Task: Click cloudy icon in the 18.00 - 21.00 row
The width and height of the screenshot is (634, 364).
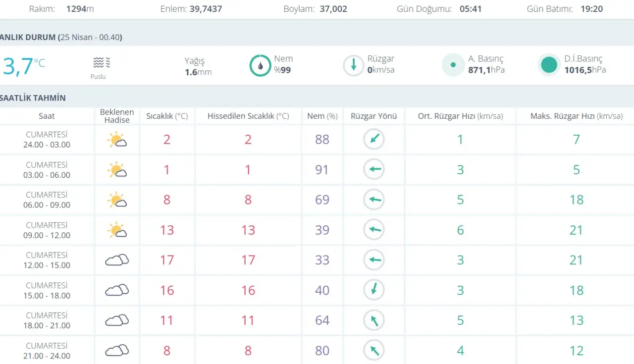Action: click(117, 320)
